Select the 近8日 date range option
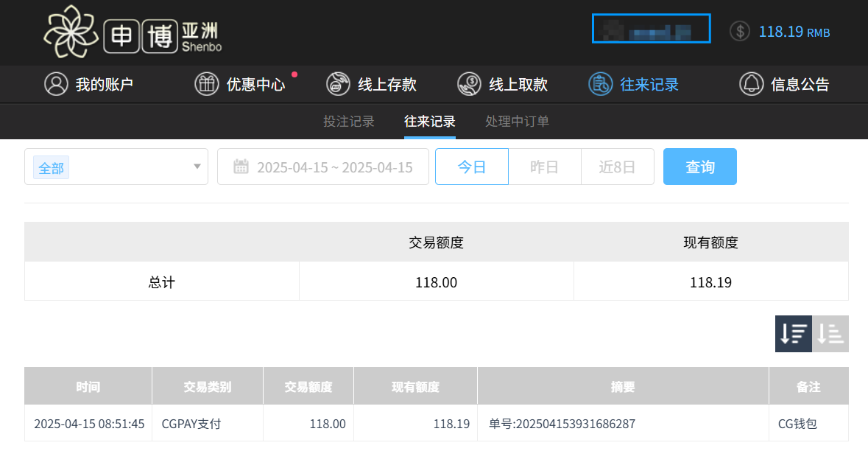The width and height of the screenshot is (868, 451). click(617, 167)
